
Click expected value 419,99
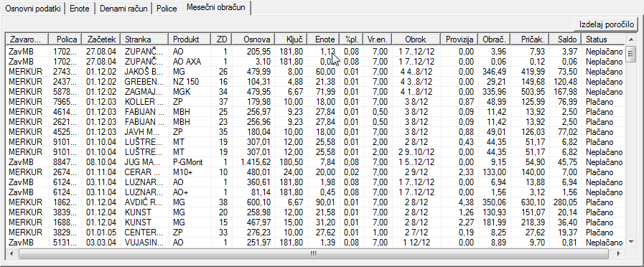533,72
